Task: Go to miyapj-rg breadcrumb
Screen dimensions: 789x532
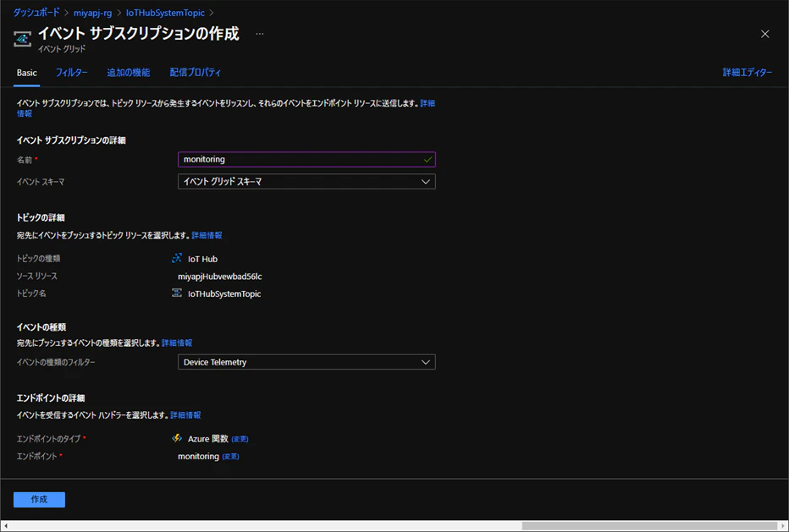Action: point(92,13)
